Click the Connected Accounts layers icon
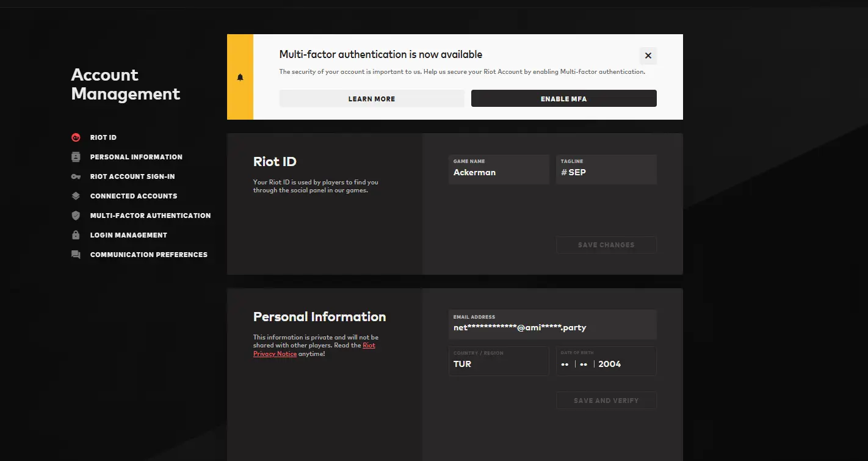 point(76,196)
